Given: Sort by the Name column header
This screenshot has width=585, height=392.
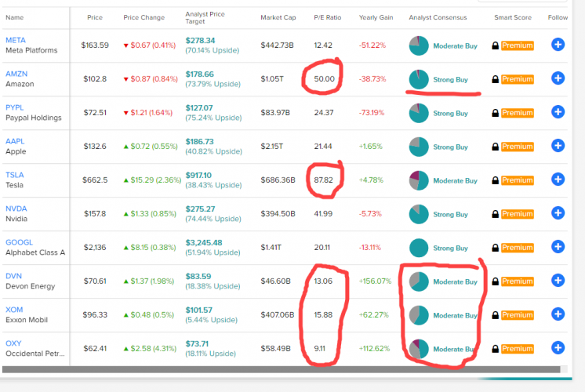Looking at the screenshot, I should 15,17.
